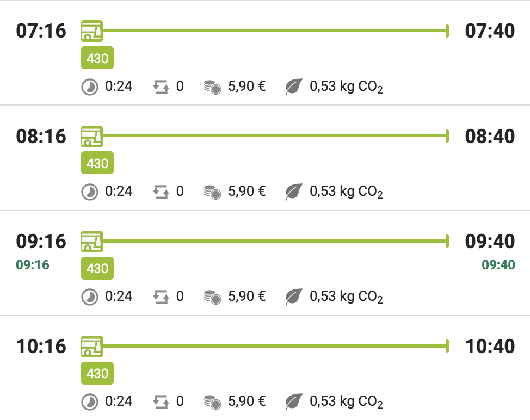Image resolution: width=530 pixels, height=420 pixels.
Task: Click the green real-time 09:16 departure time
Action: tap(33, 264)
